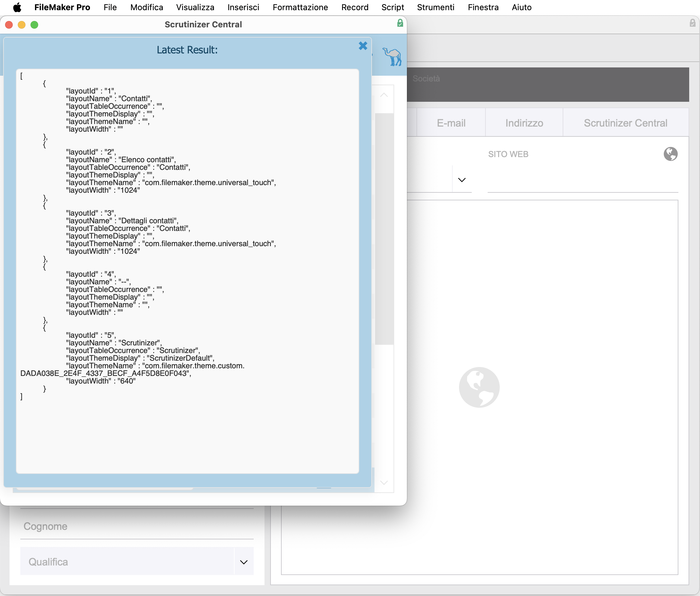The image size is (700, 596).
Task: Open the Finestra menu
Action: coord(483,7)
